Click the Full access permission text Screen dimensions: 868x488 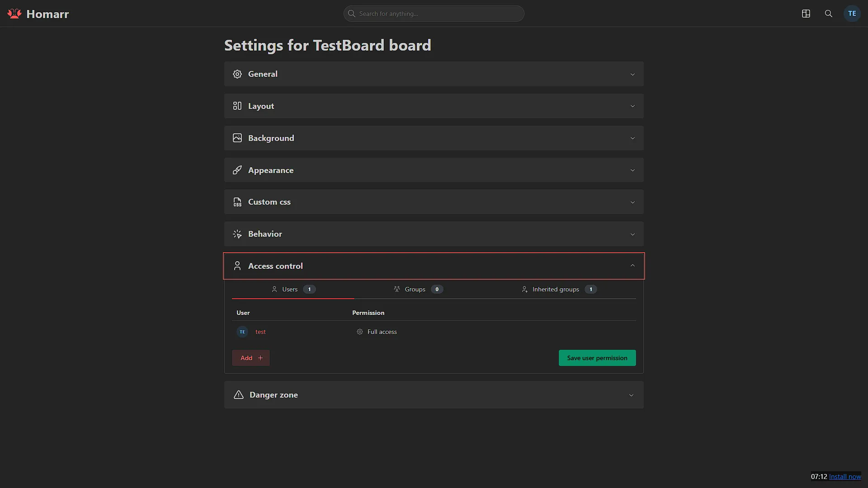382,332
